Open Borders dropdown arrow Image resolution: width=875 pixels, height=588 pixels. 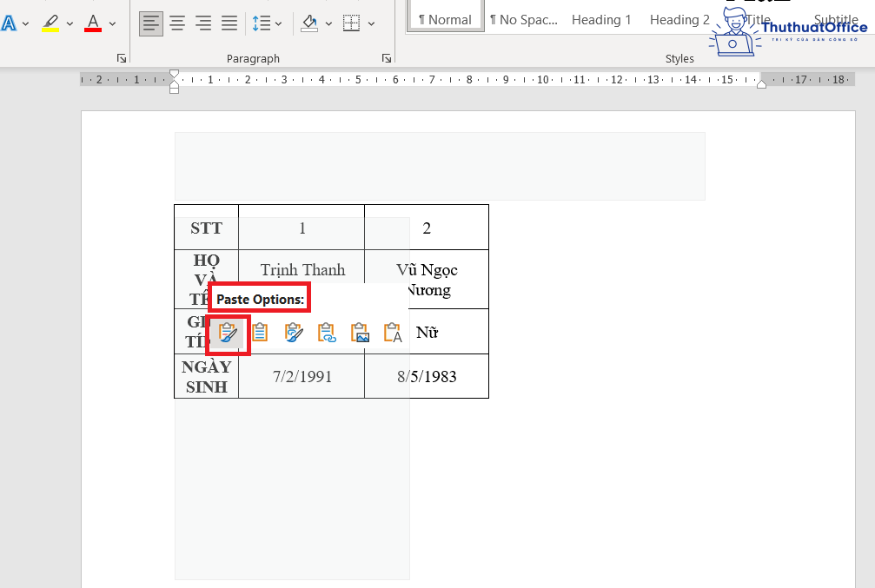pos(372,24)
